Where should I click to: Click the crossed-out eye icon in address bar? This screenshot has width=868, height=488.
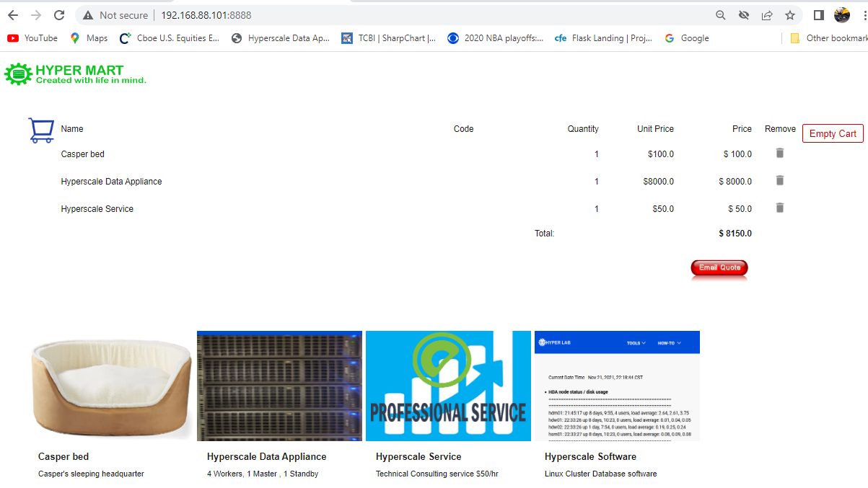[744, 15]
